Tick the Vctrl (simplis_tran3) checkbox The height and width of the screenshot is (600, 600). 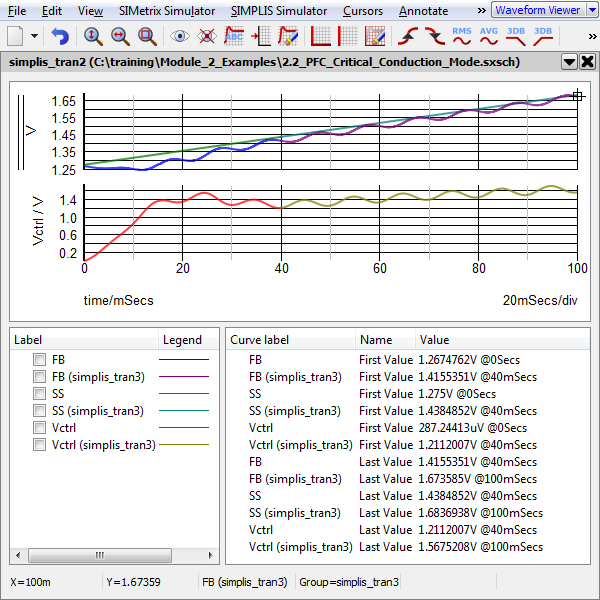pyautogui.click(x=39, y=445)
